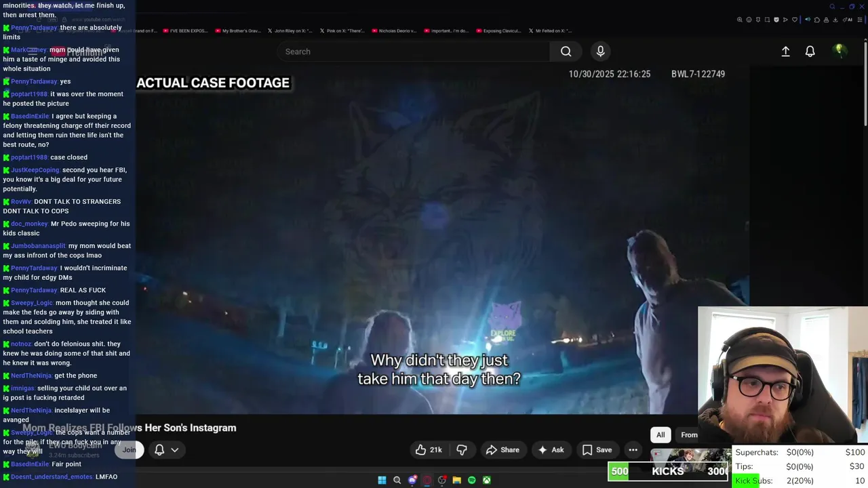Switch to "John Riley on X" tab

pos(290,30)
